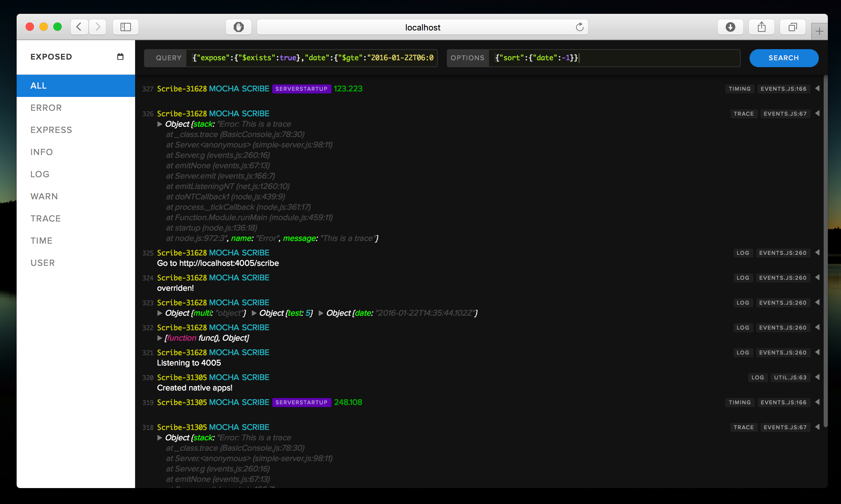Click the calendar icon beside EXPOSED
Viewport: 841px width, 504px height.
(x=120, y=57)
